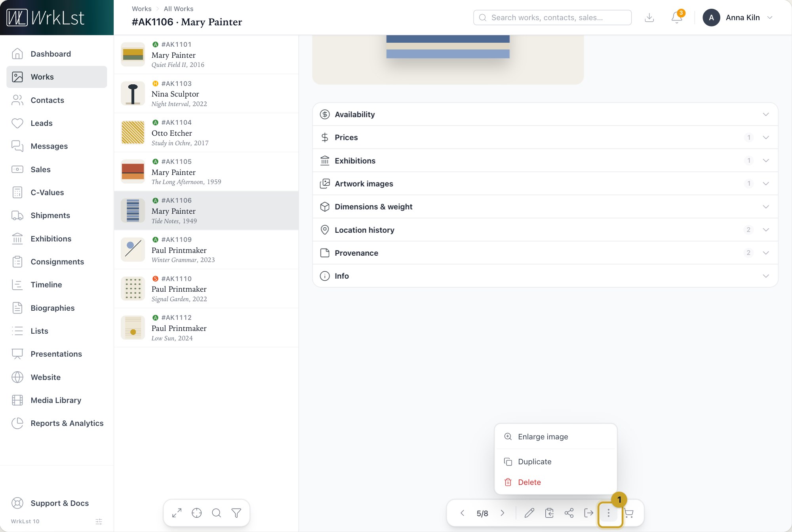Click the fullscreen expand arrows icon
Screen dimensions: 792x532
(177, 513)
